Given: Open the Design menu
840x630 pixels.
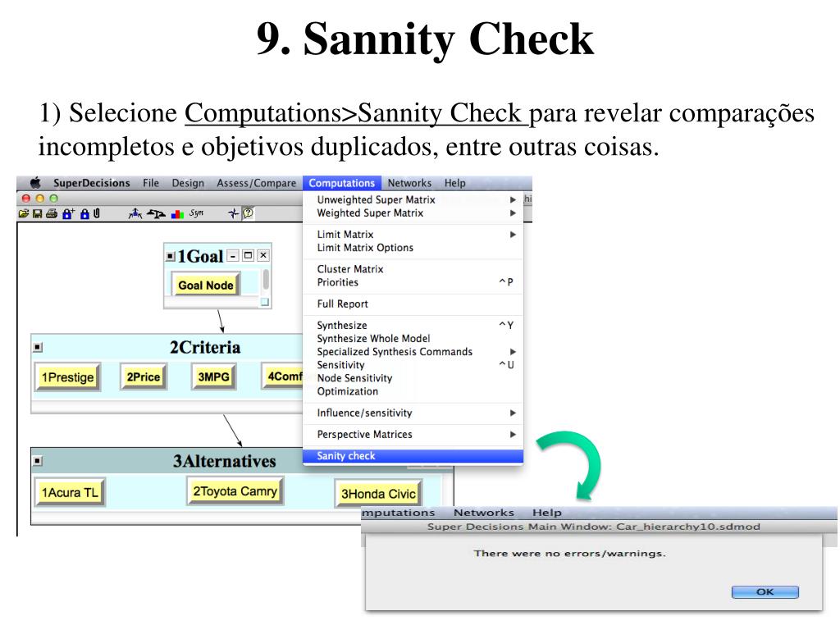Looking at the screenshot, I should click(x=188, y=183).
